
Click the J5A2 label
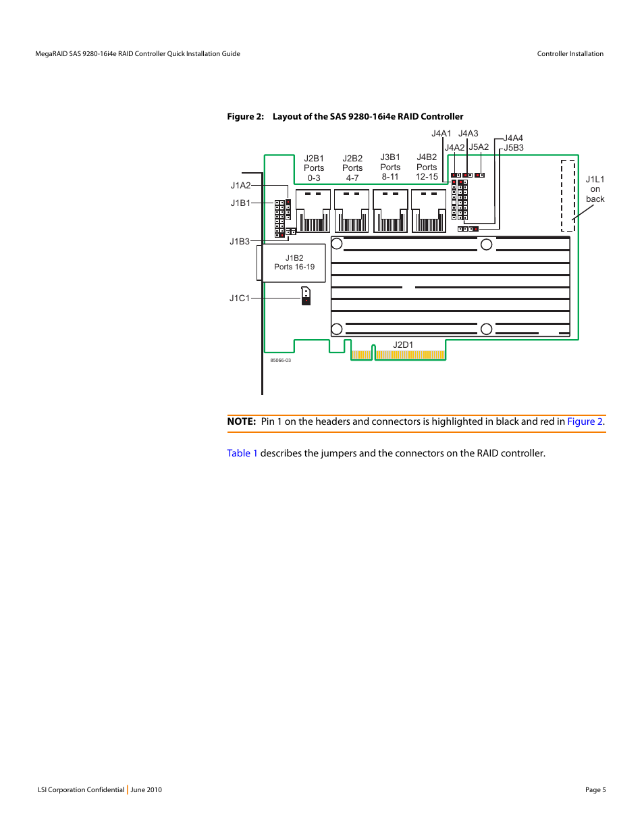point(479,147)
